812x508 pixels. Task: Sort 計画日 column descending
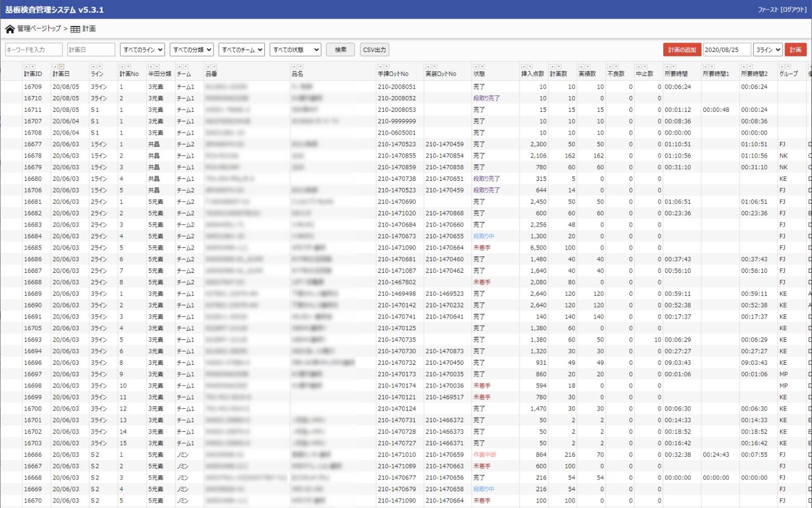(61, 67)
